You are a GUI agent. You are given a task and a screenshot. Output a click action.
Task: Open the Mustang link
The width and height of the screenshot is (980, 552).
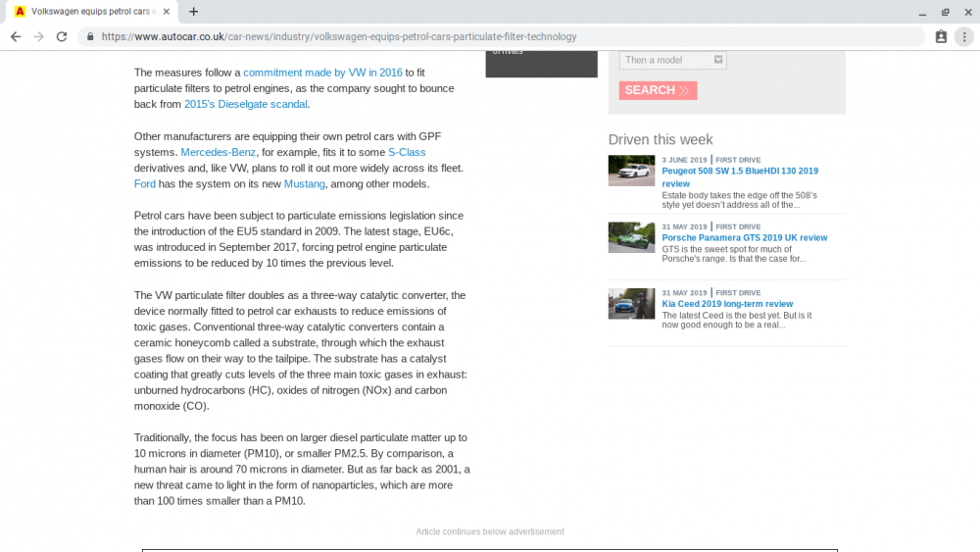(305, 183)
